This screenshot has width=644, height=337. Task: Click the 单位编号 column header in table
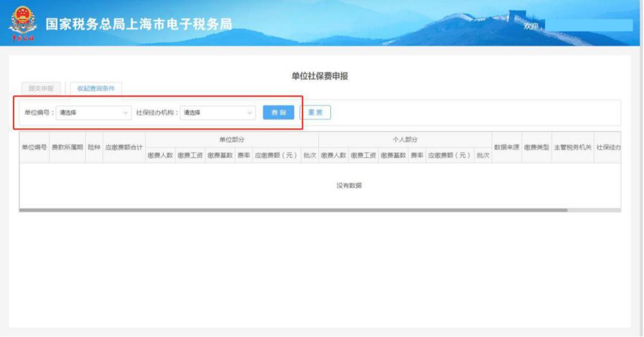coord(34,147)
